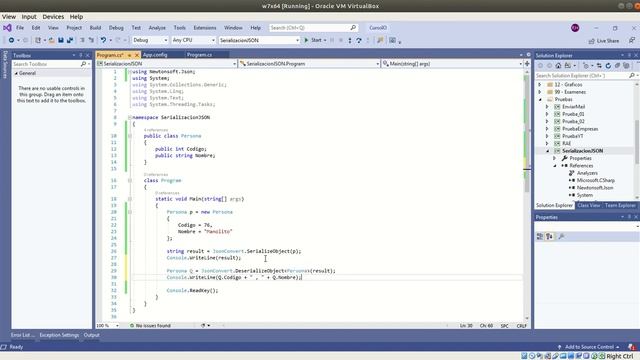Screen dimensions: 640x360
Task: Switch to the Class View tab
Action: click(x=589, y=205)
